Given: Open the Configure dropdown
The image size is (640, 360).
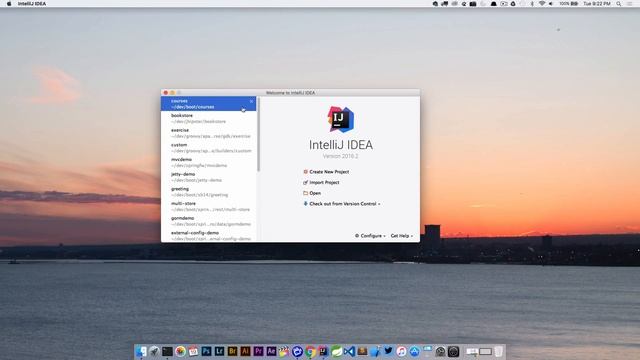Looking at the screenshot, I should click(x=370, y=236).
